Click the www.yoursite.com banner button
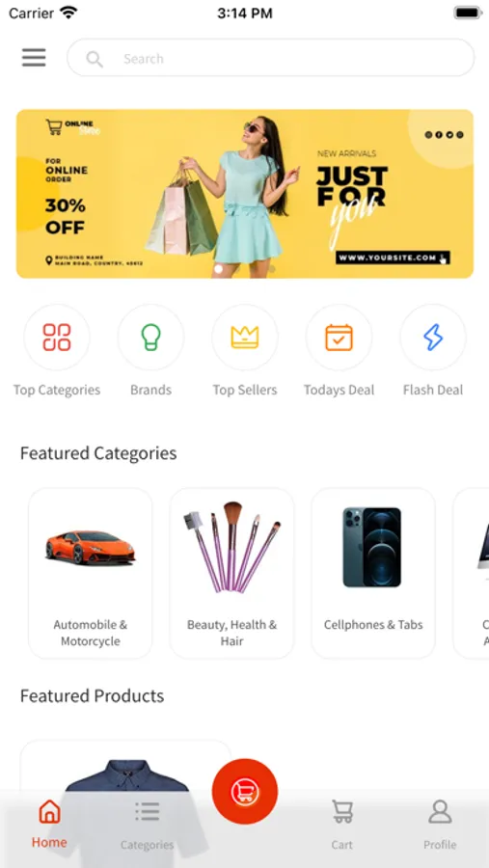Screen dimensions: 489x868 tap(393, 258)
